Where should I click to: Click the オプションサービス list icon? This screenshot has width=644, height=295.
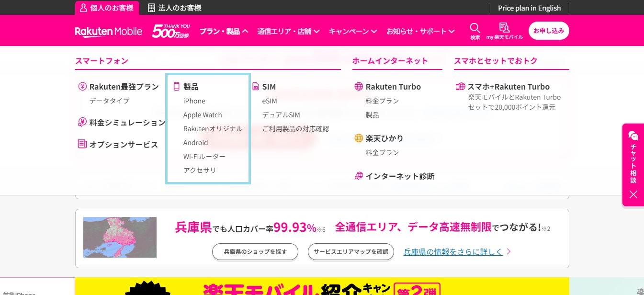pyautogui.click(x=82, y=144)
